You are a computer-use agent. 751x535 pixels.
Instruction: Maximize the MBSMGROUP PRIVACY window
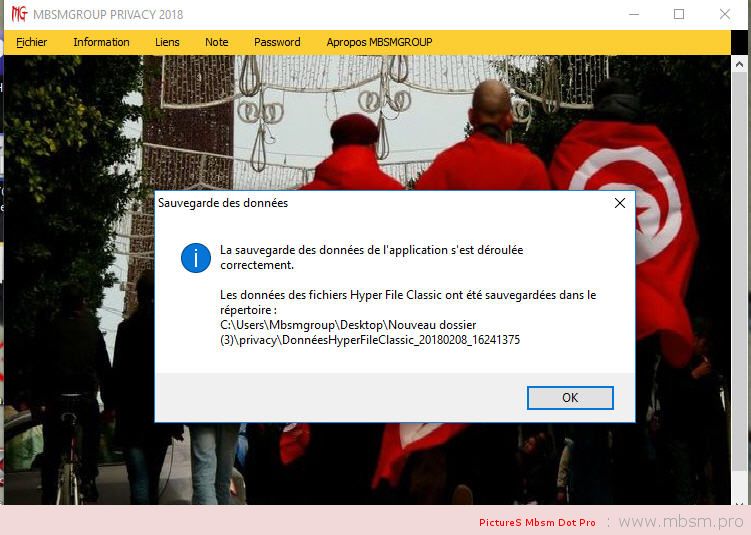(679, 14)
